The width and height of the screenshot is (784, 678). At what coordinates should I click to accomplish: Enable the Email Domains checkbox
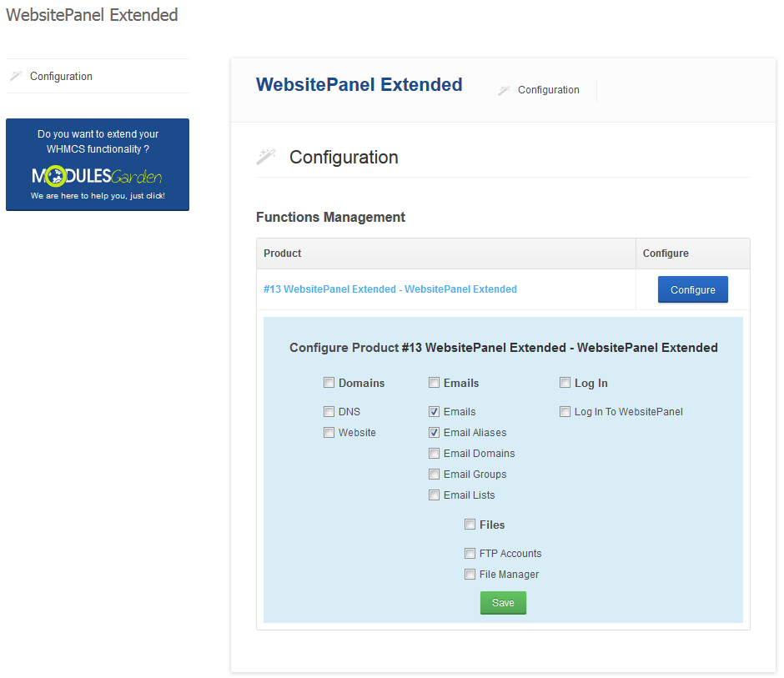point(434,454)
